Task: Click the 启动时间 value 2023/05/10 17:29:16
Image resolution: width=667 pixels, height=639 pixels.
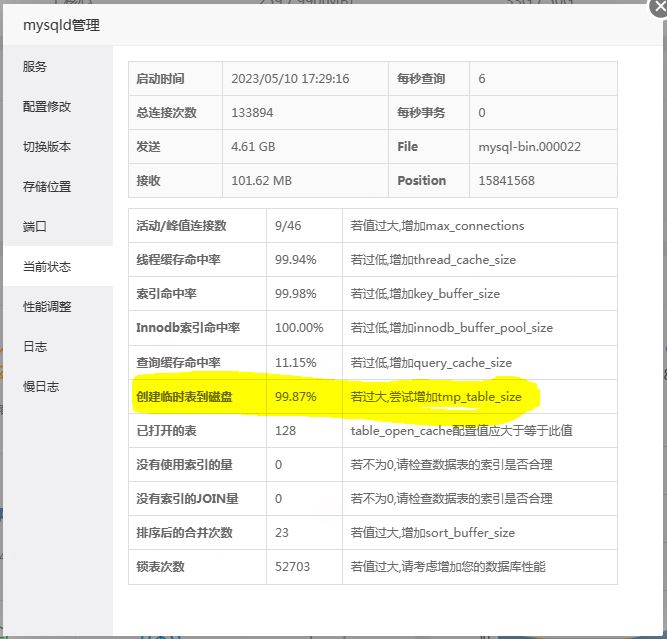Action: (x=290, y=79)
